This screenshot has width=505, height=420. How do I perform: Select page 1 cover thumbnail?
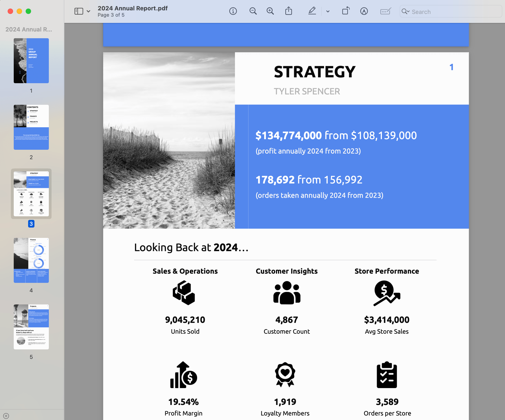(31, 60)
